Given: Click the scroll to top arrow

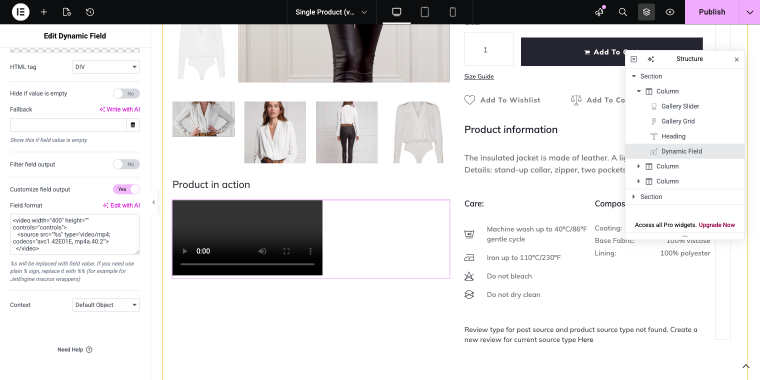Looking at the screenshot, I should click(x=746, y=366).
